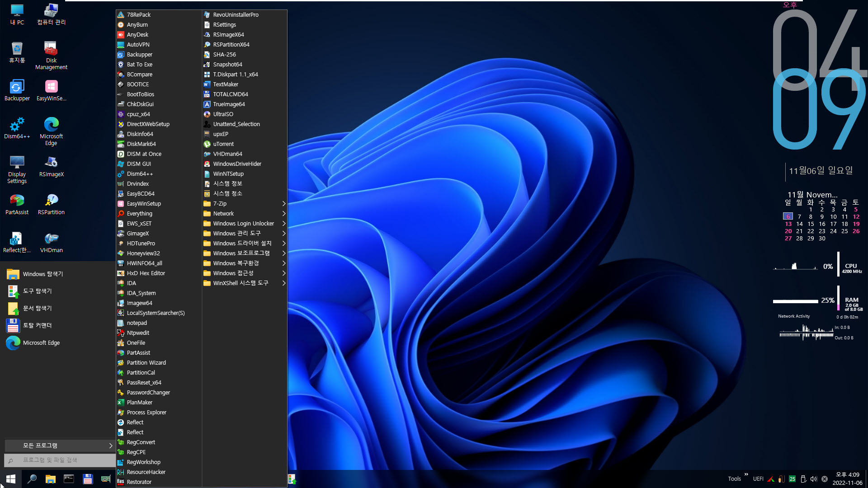Open the Total Commander floppy taskbar icon
The height and width of the screenshot is (488, 868).
point(88,479)
